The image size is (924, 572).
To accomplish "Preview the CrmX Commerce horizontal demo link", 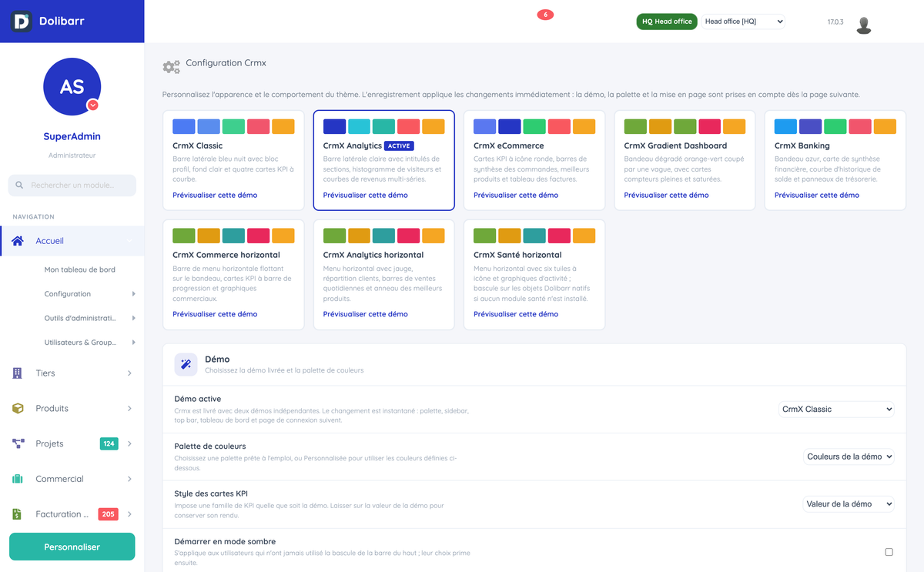I will (x=215, y=314).
